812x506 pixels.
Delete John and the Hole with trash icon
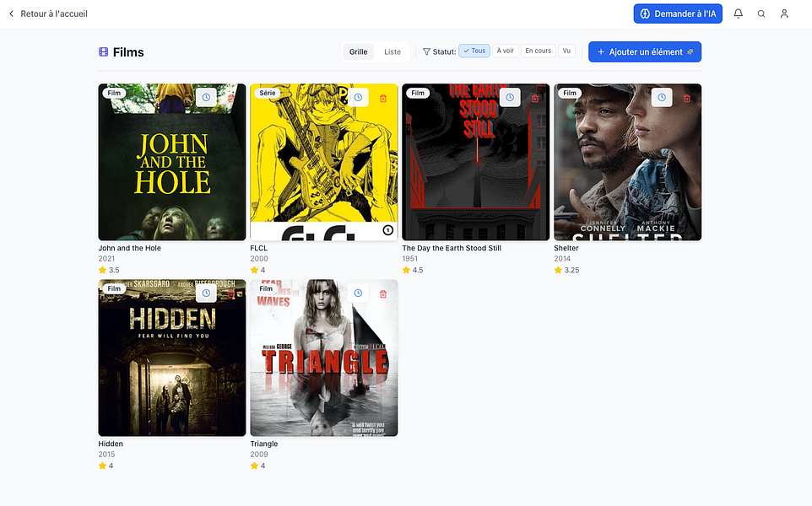click(x=231, y=98)
